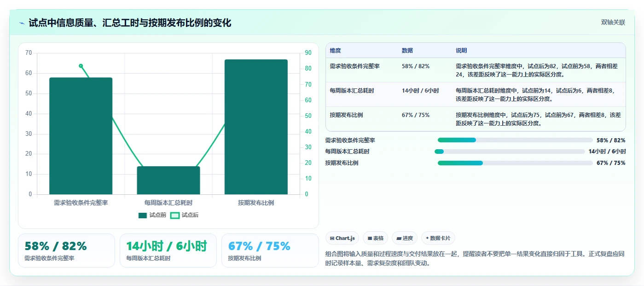Click the 说明 table column header
This screenshot has height=286, width=644.
461,51
